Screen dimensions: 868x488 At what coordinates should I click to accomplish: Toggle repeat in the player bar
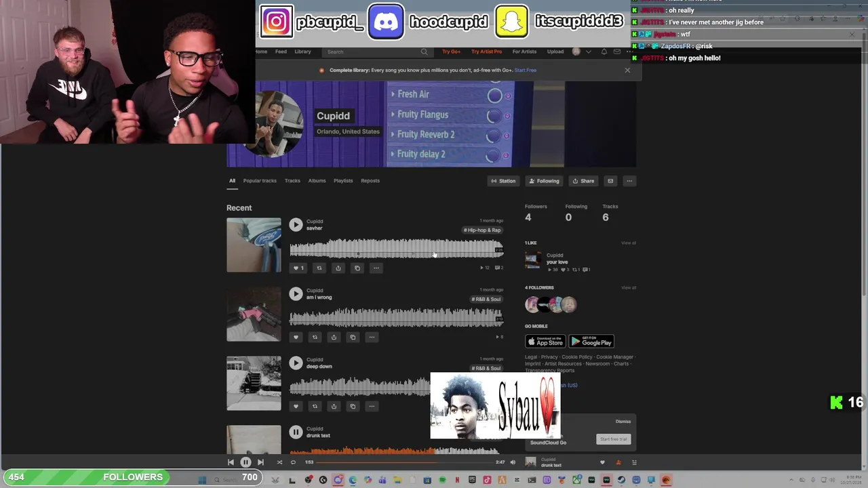click(293, 462)
